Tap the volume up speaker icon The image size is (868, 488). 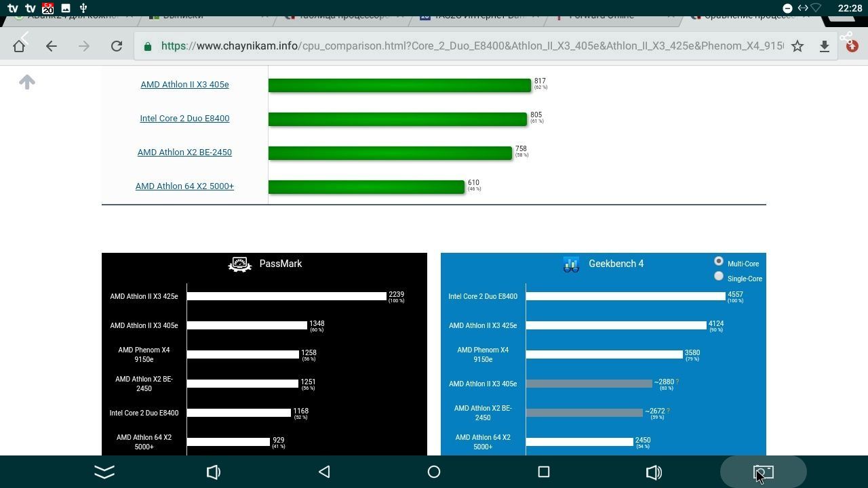click(x=654, y=472)
